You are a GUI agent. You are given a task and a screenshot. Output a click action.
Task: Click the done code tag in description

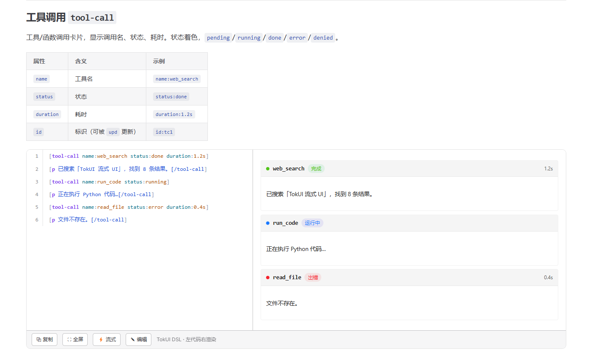pyautogui.click(x=274, y=38)
